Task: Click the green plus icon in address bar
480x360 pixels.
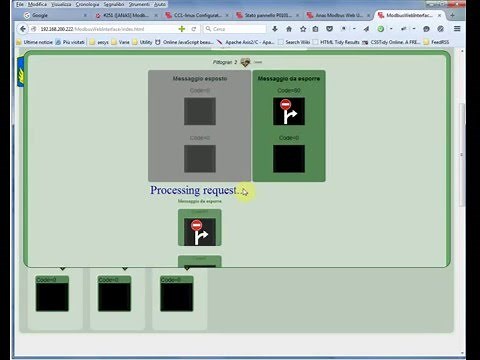Action: [x=182, y=29]
